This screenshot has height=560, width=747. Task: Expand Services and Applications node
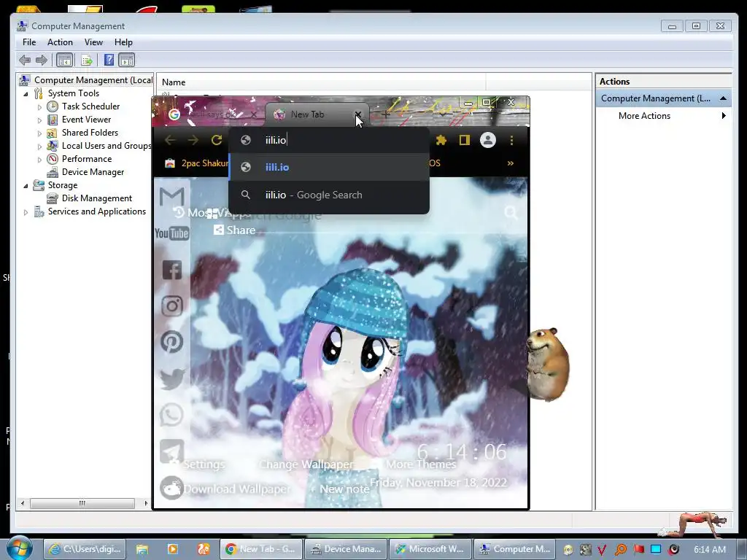(x=26, y=212)
